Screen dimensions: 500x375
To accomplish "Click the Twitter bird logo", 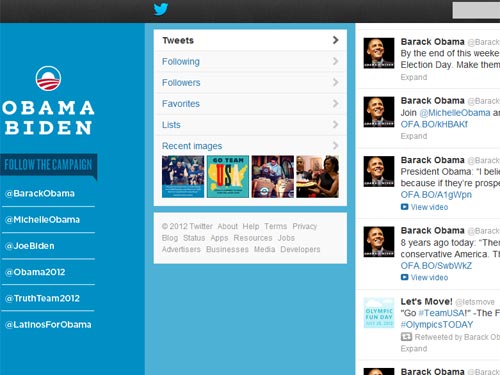I will point(161,9).
